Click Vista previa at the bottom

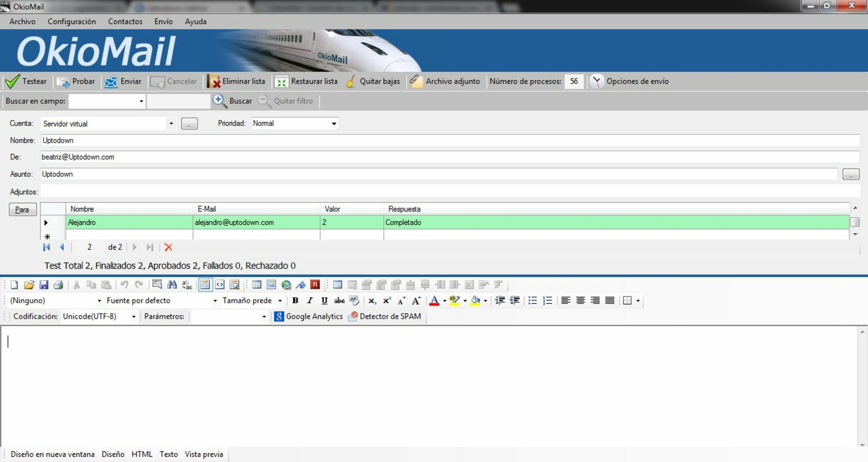point(204,454)
